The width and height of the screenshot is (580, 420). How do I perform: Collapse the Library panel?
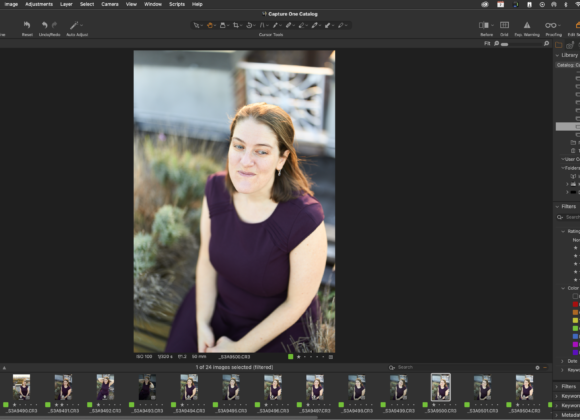click(x=557, y=55)
